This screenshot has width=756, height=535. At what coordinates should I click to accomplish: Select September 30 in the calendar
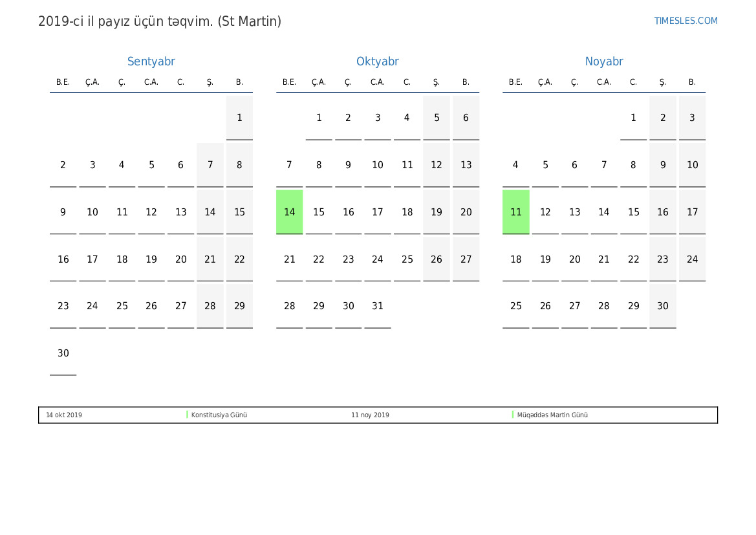[x=63, y=353]
